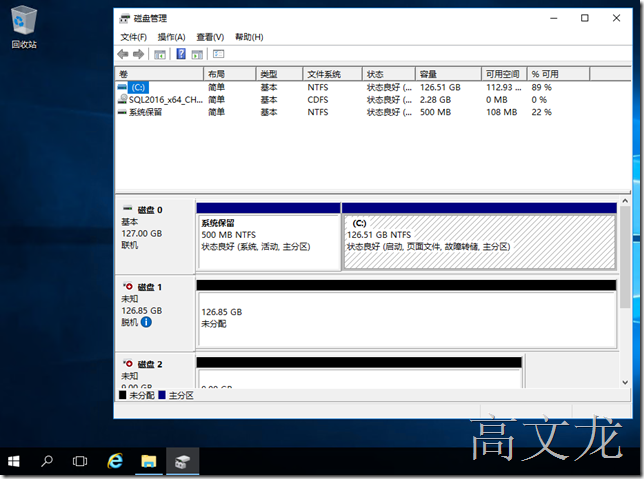644x479 pixels.
Task: Minimize the Disk Management window
Action: (554, 18)
